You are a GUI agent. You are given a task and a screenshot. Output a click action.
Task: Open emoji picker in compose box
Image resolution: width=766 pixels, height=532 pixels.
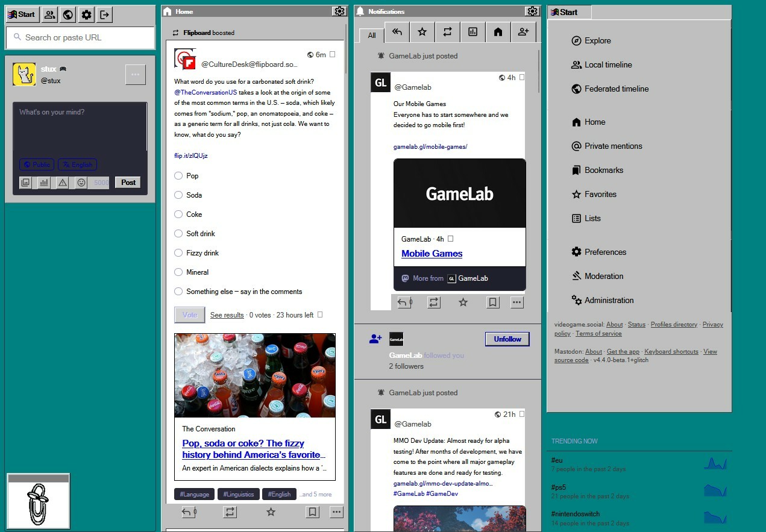(81, 183)
